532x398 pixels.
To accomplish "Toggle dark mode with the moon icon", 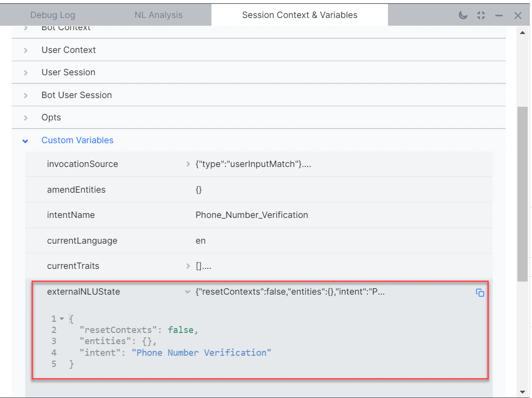I will click(x=462, y=15).
